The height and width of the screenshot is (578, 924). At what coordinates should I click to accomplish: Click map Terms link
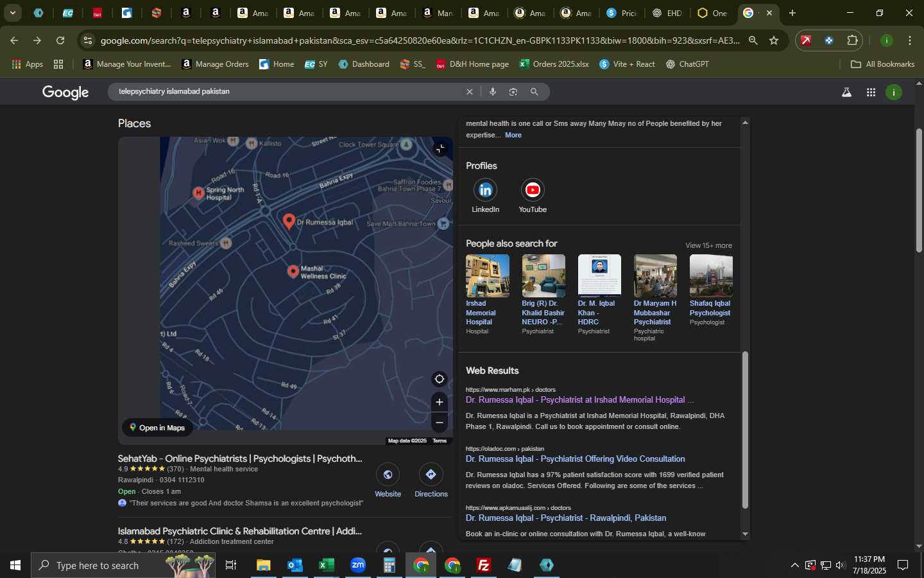440,441
